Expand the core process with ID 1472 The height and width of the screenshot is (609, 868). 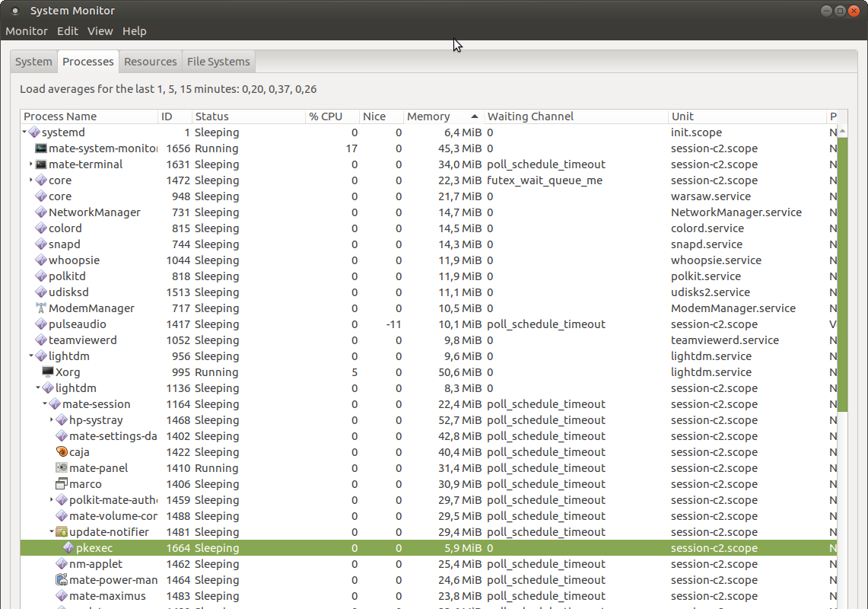(x=31, y=180)
